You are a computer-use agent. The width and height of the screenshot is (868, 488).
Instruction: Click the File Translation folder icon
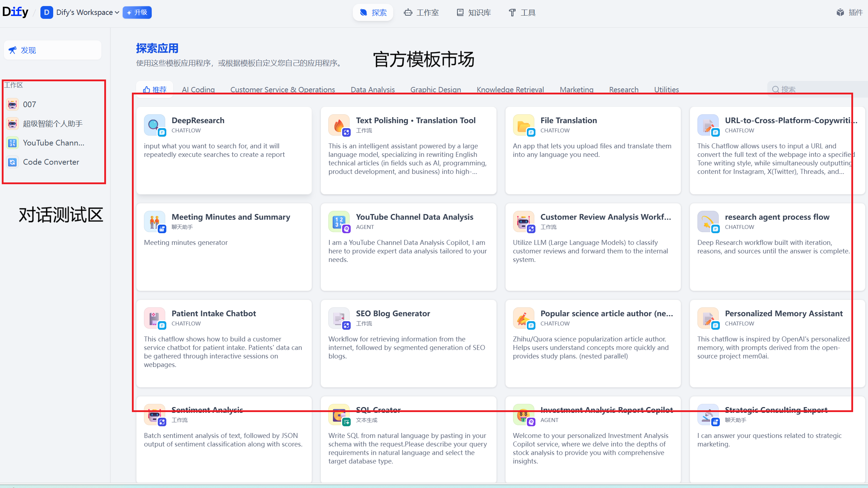click(x=523, y=125)
